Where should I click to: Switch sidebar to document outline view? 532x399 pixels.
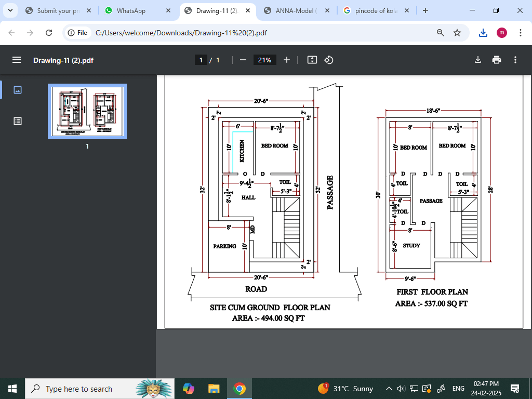pos(18,121)
